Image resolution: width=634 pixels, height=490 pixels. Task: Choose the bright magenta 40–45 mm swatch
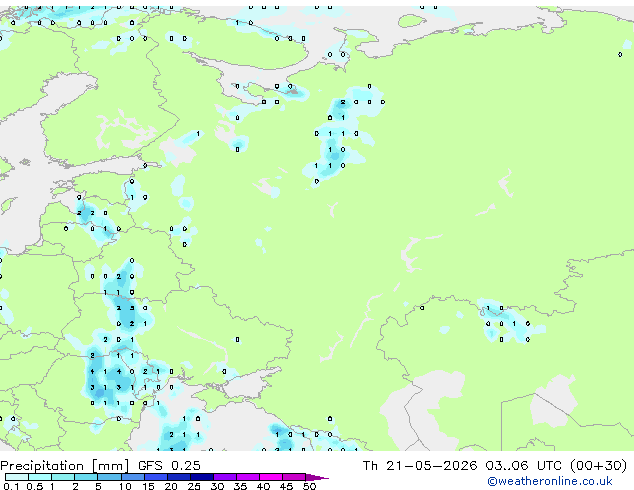(271, 477)
